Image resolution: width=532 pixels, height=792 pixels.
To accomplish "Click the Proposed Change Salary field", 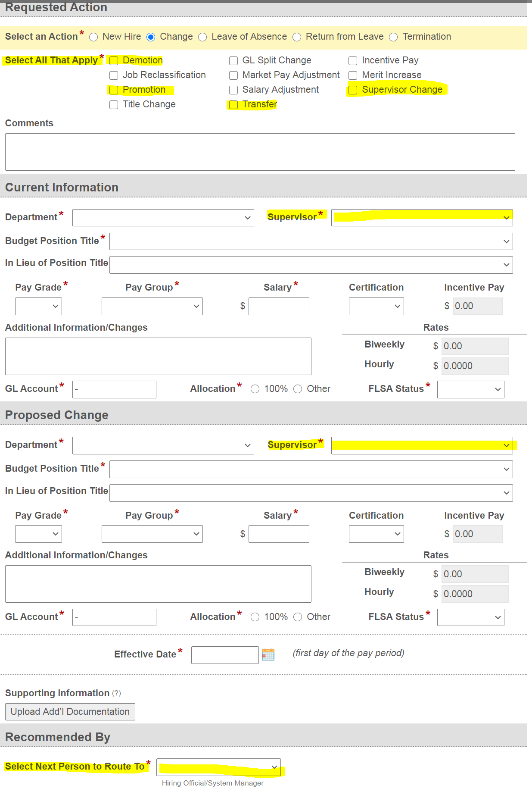I will tap(279, 534).
